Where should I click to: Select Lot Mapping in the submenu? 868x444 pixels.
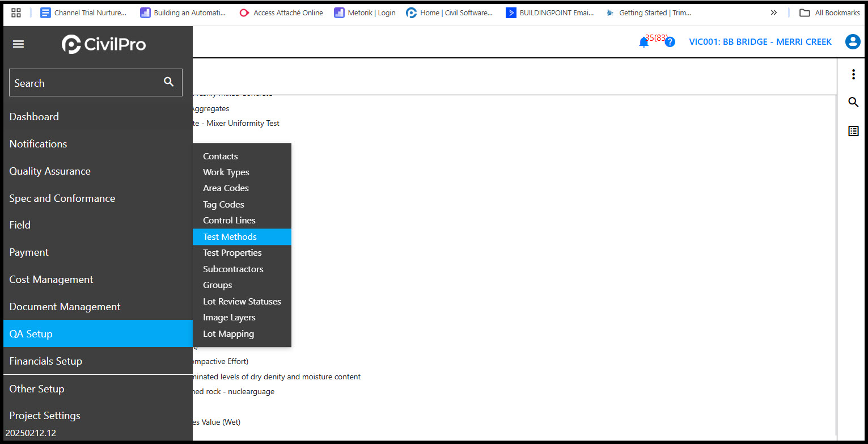click(228, 334)
